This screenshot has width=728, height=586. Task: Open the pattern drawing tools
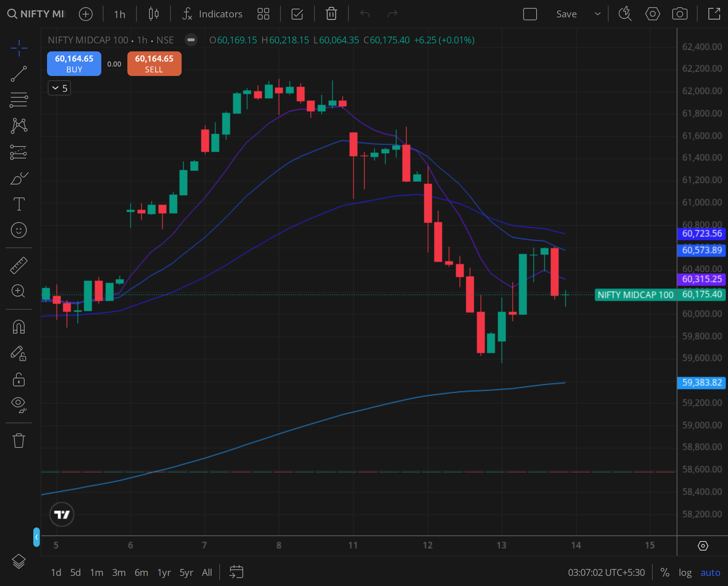(x=19, y=126)
